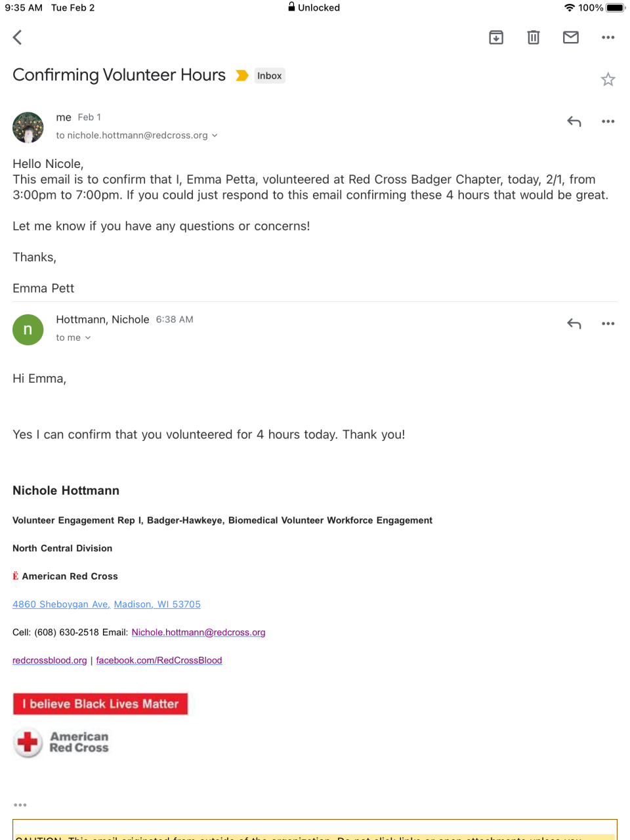Viewport: 630px width, 840px height.
Task: Click the Inbox label tag
Action: coord(270,75)
